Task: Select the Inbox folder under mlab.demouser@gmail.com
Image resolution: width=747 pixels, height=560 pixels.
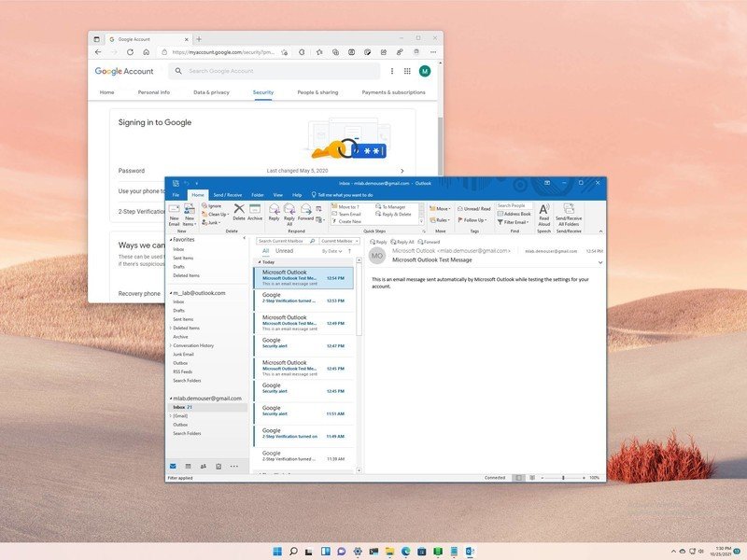Action: 207,407
